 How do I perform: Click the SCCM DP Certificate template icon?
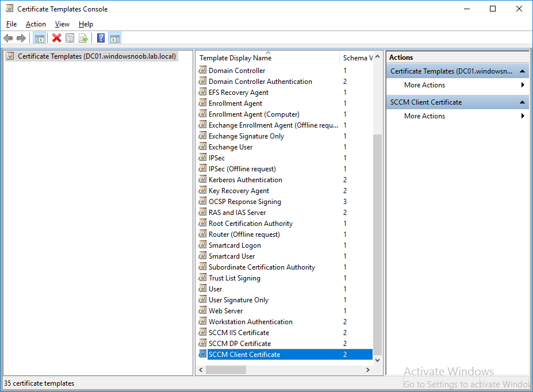point(202,343)
